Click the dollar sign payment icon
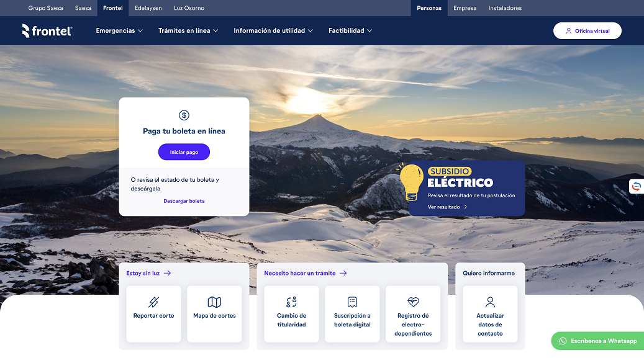 click(184, 115)
